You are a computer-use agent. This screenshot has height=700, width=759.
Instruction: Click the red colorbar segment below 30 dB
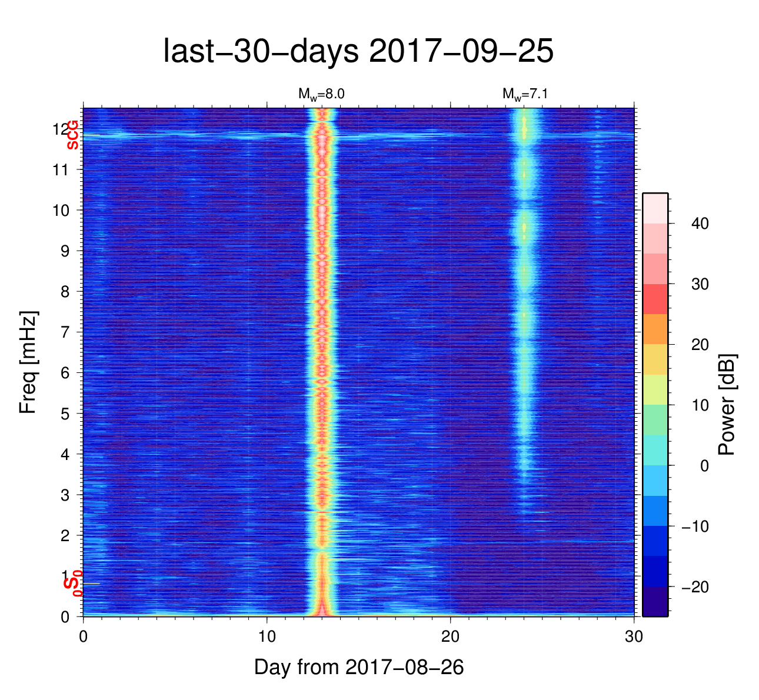(x=655, y=299)
